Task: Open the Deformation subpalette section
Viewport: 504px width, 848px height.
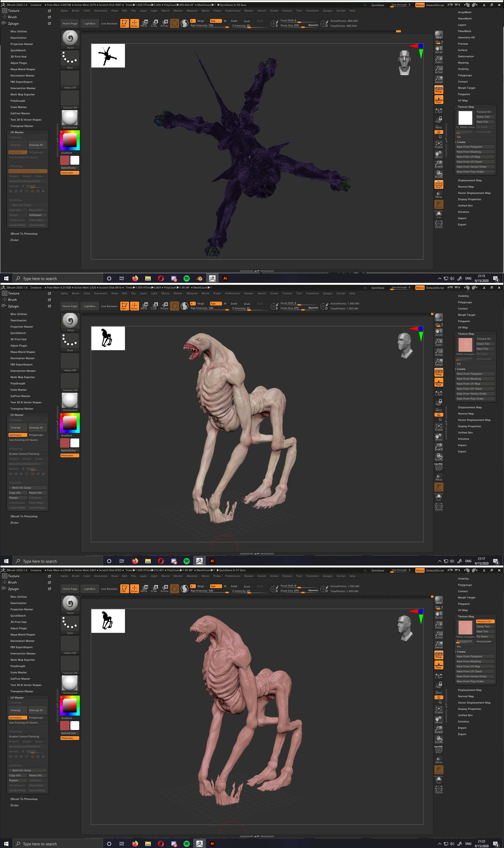Action: click(465, 56)
